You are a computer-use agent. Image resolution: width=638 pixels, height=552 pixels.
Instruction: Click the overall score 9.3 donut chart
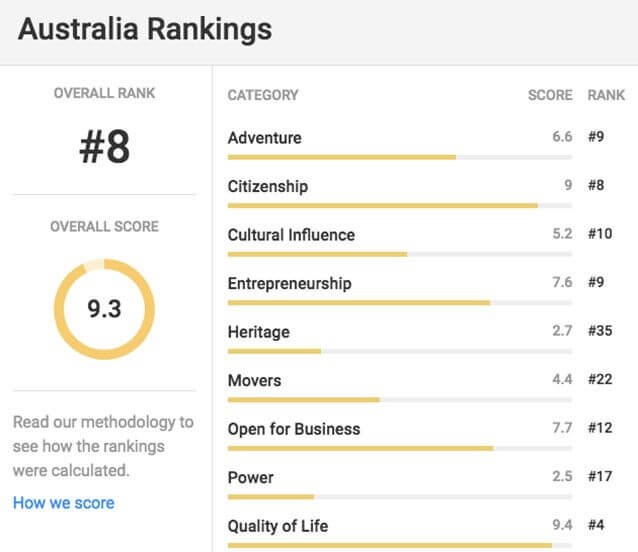pos(104,309)
